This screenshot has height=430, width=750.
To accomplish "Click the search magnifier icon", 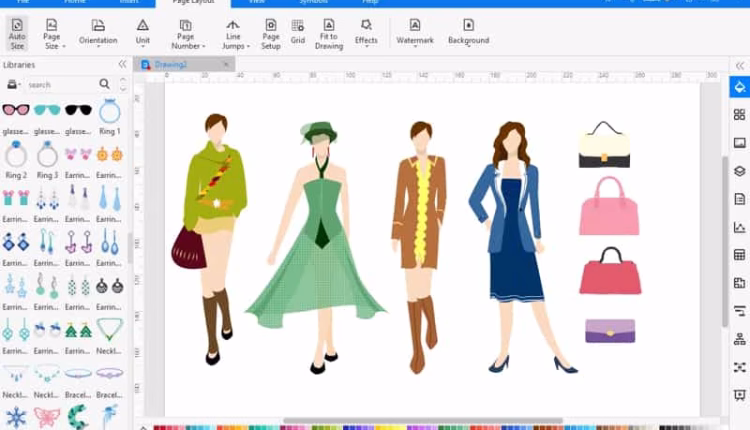I will [104, 84].
